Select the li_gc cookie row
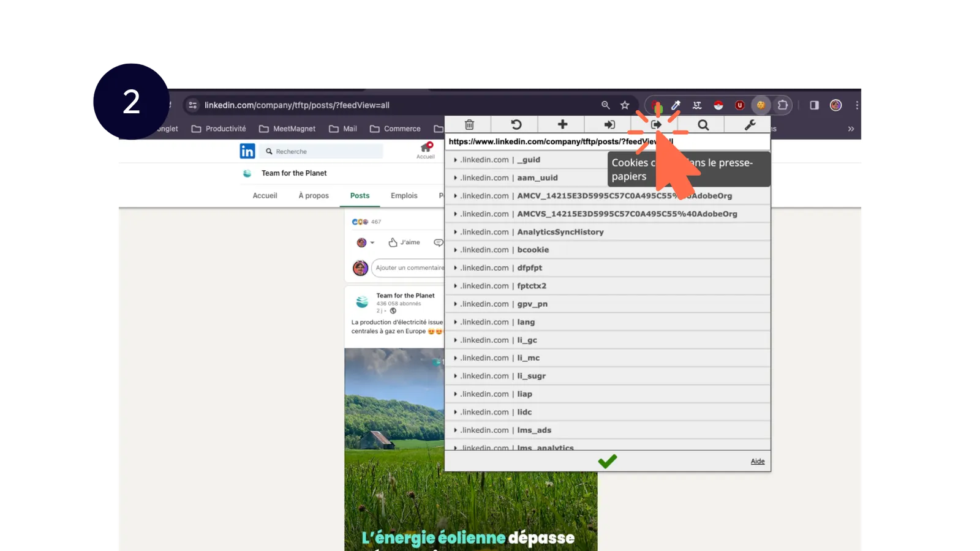 click(x=608, y=340)
